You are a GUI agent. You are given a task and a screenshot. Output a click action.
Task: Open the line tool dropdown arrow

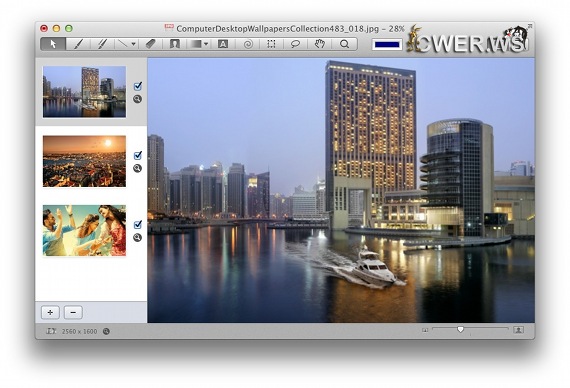point(133,44)
